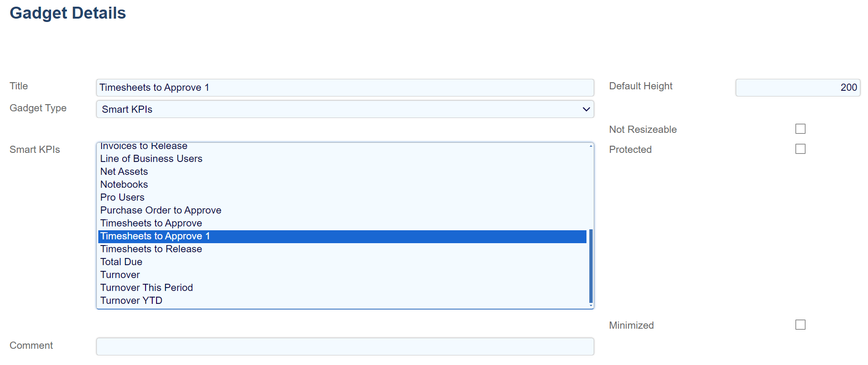Enable the Protected checkbox
The height and width of the screenshot is (365, 868).
tap(800, 149)
